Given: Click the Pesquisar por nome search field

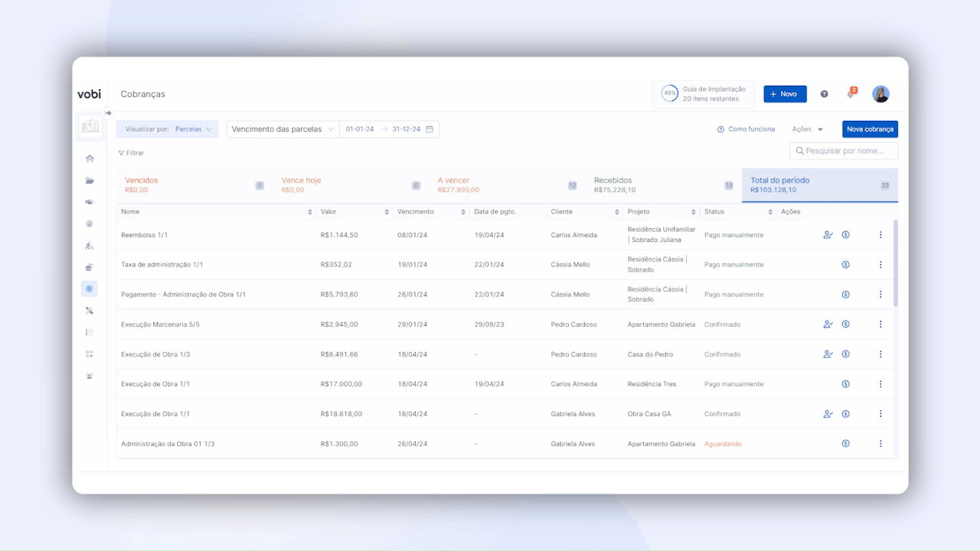Looking at the screenshot, I should tap(844, 151).
